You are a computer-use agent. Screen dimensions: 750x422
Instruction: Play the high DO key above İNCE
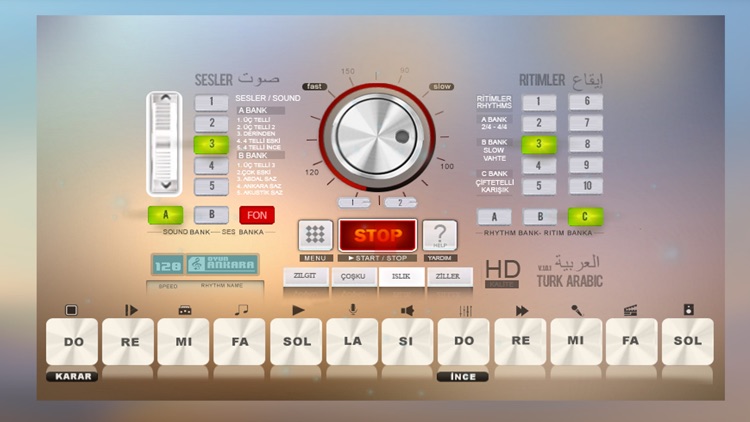[x=463, y=342]
